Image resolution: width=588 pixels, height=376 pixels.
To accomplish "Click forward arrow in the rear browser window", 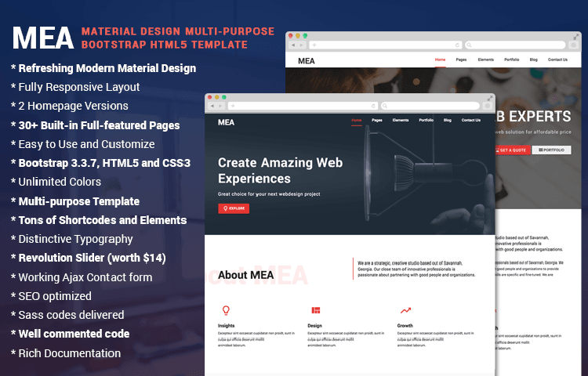I will pos(302,45).
